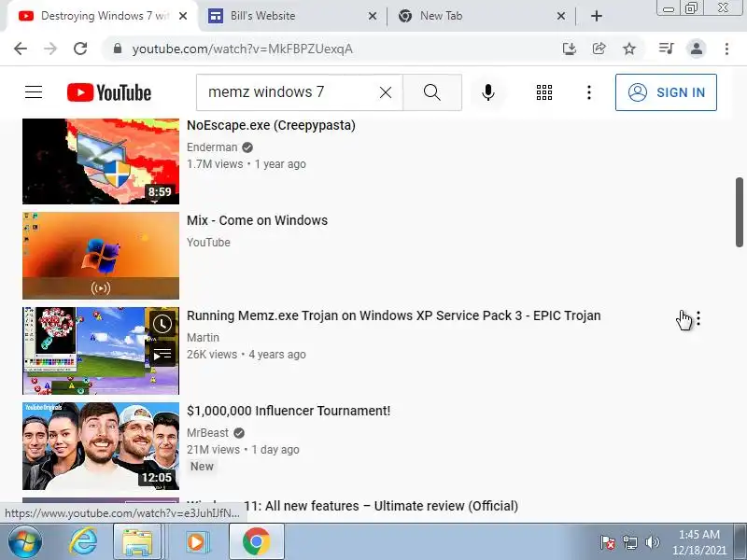
Task: Open Mix - Come on Windows thumbnail
Action: [x=101, y=256]
